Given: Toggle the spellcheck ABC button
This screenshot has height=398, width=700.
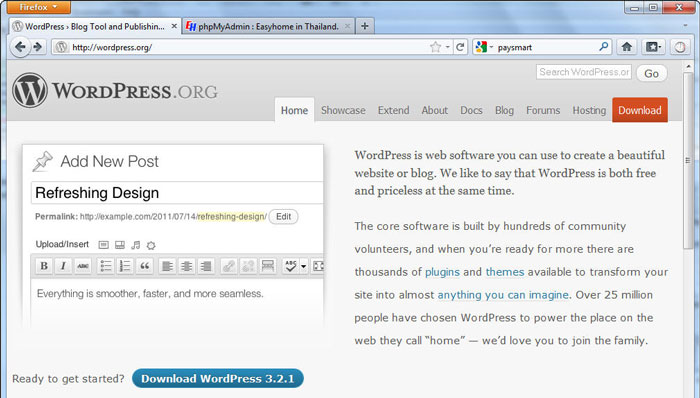Looking at the screenshot, I should [290, 266].
